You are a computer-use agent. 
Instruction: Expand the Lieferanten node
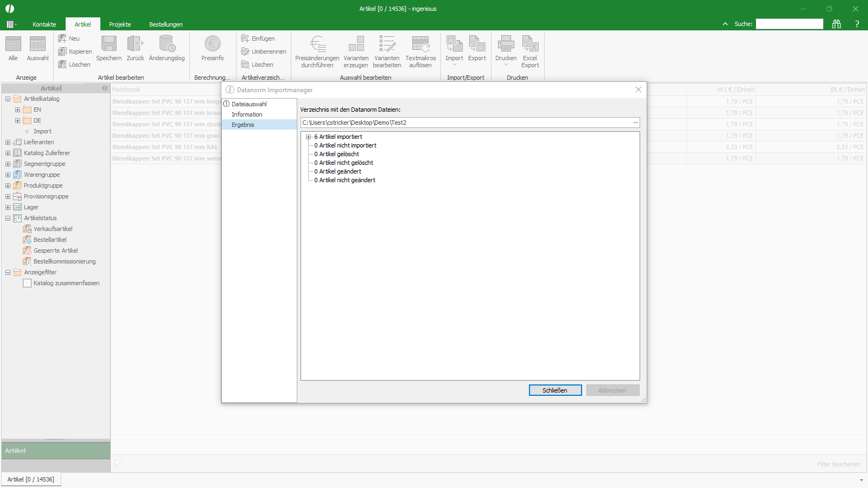pyautogui.click(x=8, y=142)
